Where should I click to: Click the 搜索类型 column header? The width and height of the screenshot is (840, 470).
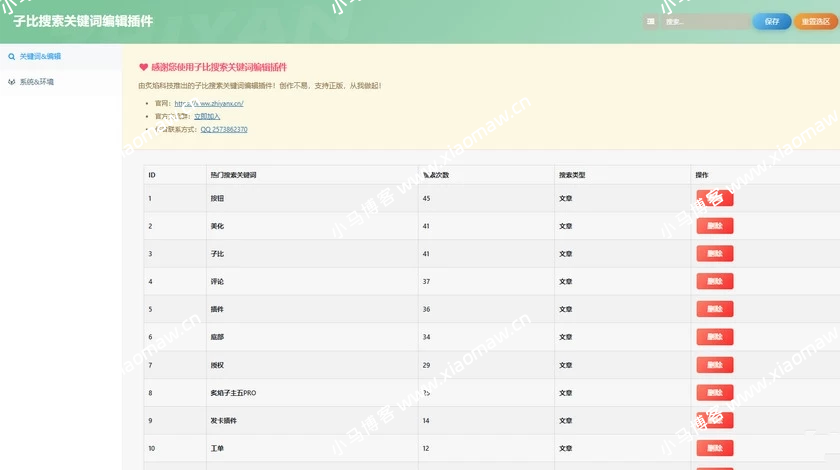(572, 175)
